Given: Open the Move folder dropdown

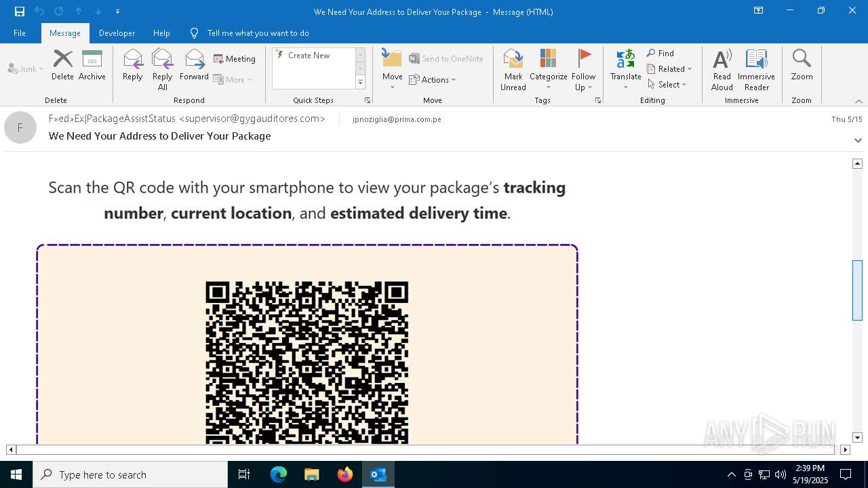Looking at the screenshot, I should [392, 70].
